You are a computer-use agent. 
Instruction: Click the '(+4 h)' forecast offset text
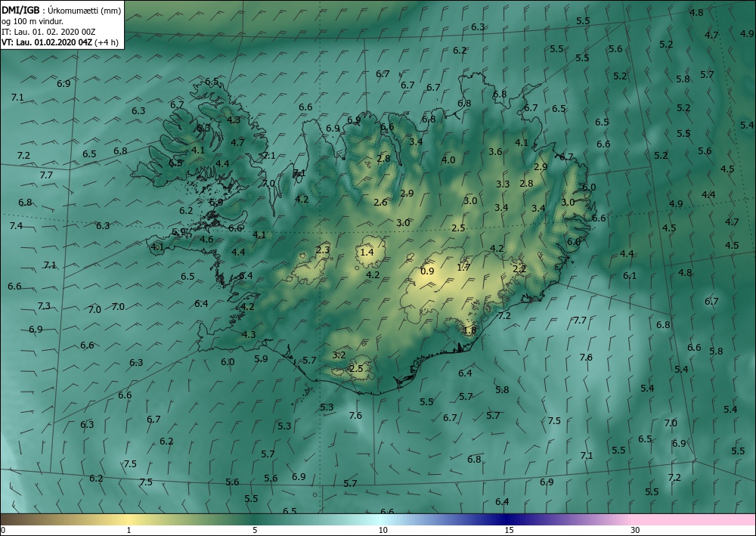107,42
